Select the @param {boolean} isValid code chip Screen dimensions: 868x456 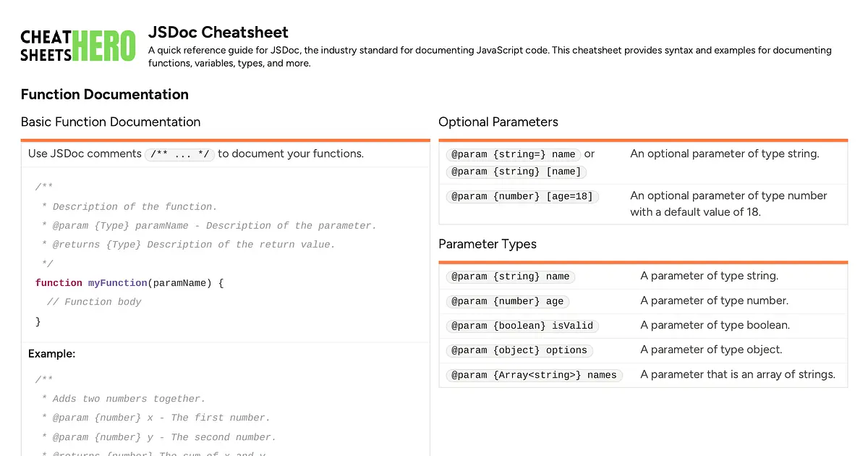pyautogui.click(x=522, y=326)
